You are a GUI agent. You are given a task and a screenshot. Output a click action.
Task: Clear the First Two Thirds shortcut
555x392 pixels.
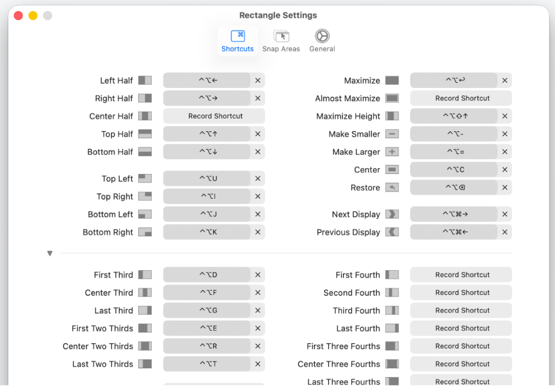tap(258, 328)
